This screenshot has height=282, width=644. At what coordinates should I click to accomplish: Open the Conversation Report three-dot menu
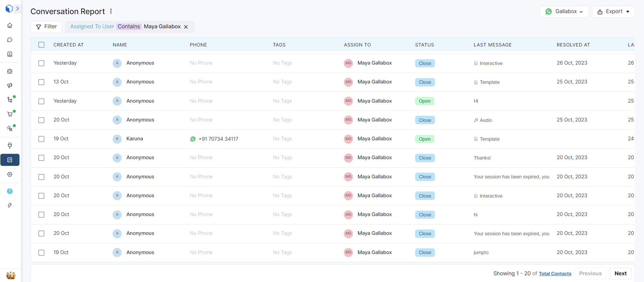[x=111, y=11]
